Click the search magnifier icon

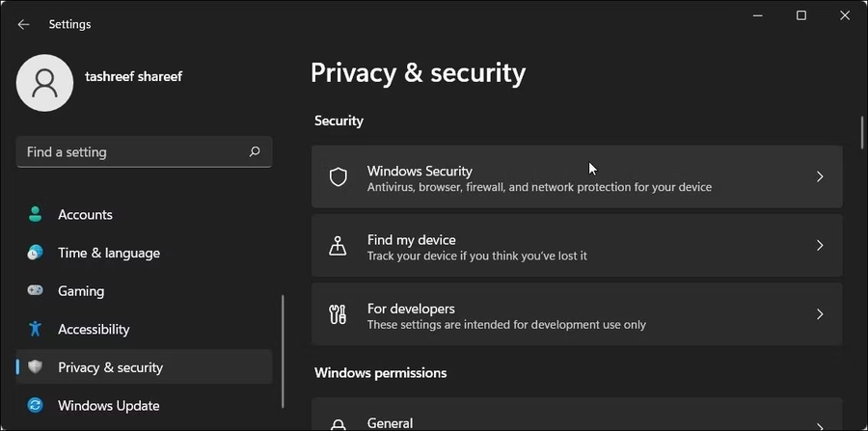(x=255, y=151)
